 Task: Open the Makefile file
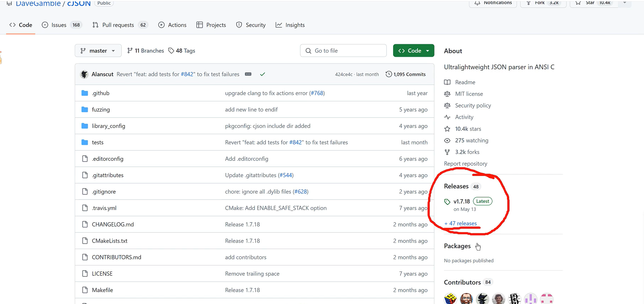tap(102, 290)
